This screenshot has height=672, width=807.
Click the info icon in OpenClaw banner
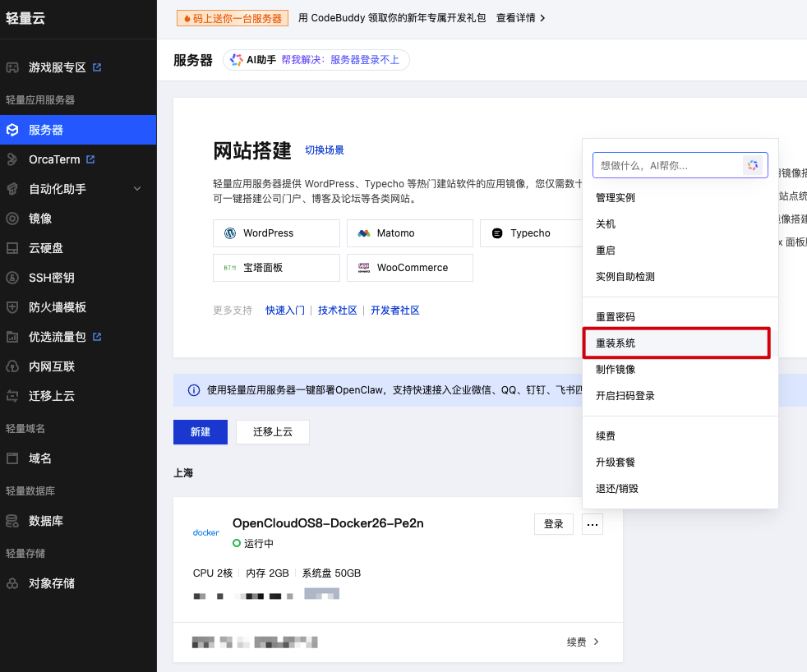point(194,390)
